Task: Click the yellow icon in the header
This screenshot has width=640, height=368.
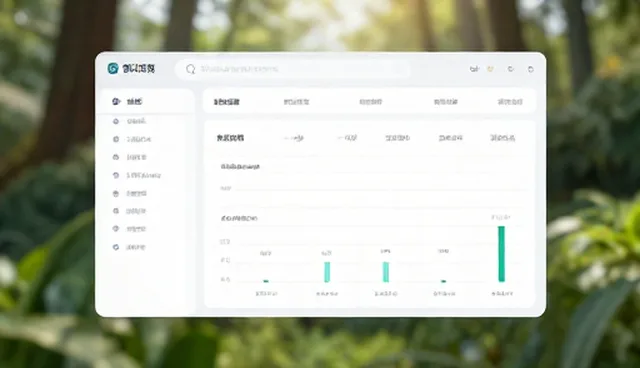Action: [490, 69]
